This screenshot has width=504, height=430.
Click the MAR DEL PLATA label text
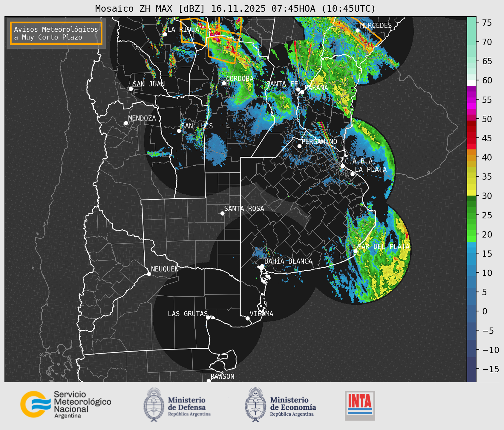coord(384,247)
